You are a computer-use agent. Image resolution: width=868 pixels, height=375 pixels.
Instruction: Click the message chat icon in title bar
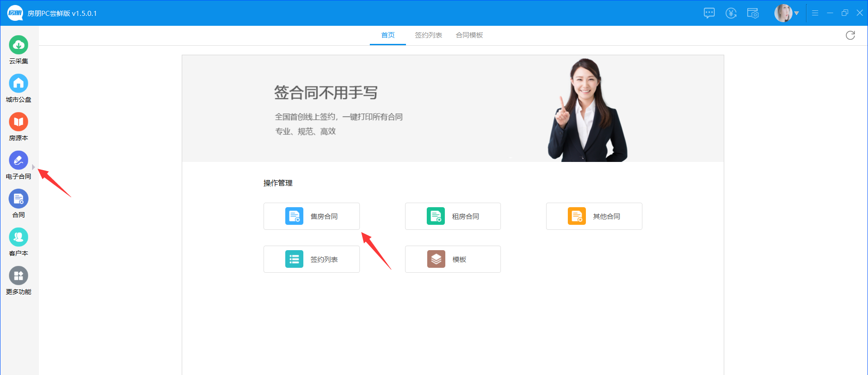click(709, 13)
